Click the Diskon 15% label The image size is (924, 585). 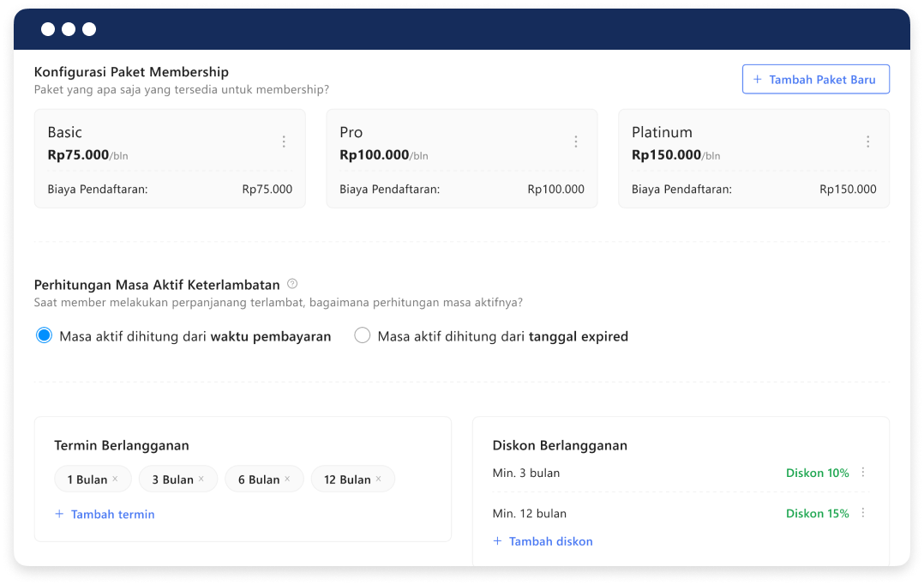click(818, 514)
